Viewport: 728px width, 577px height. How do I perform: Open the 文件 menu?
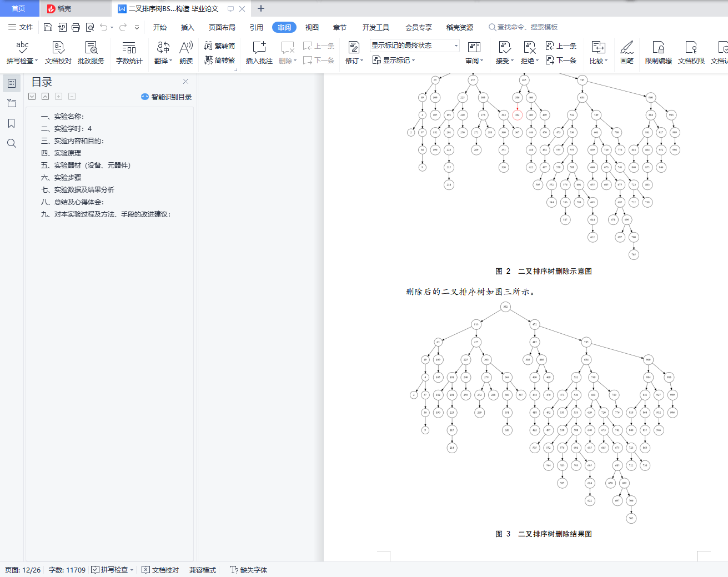21,27
